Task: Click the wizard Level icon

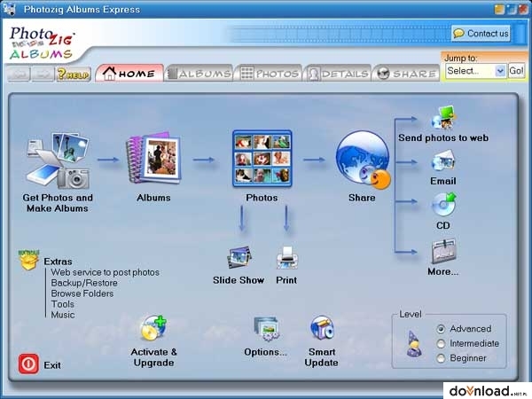Action: [x=414, y=344]
